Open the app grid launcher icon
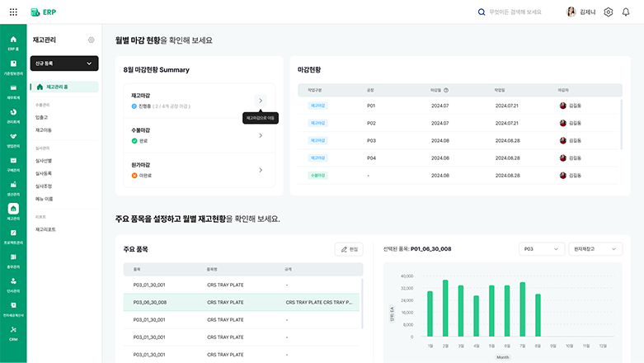This screenshot has width=644, height=363. point(13,12)
